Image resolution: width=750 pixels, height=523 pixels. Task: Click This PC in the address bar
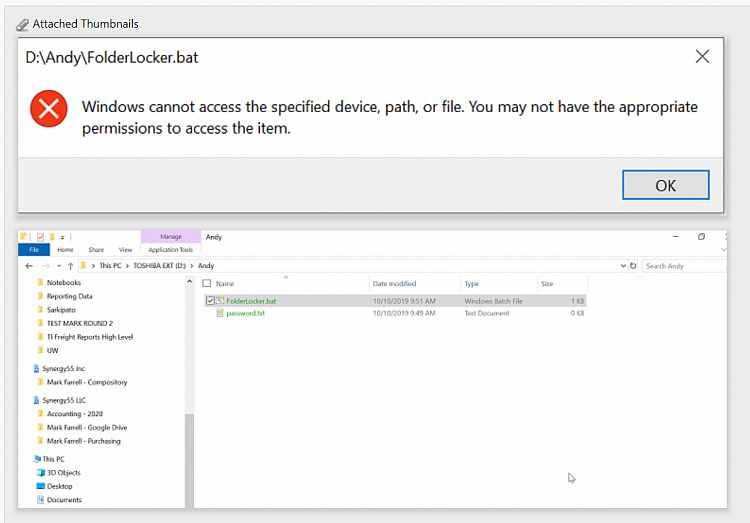click(110, 266)
